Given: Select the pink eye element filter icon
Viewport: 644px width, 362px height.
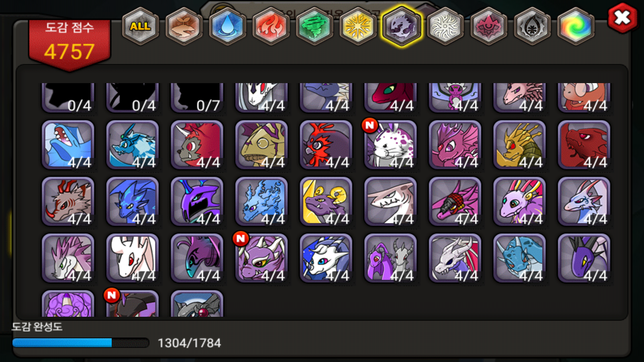Looking at the screenshot, I should [x=489, y=26].
